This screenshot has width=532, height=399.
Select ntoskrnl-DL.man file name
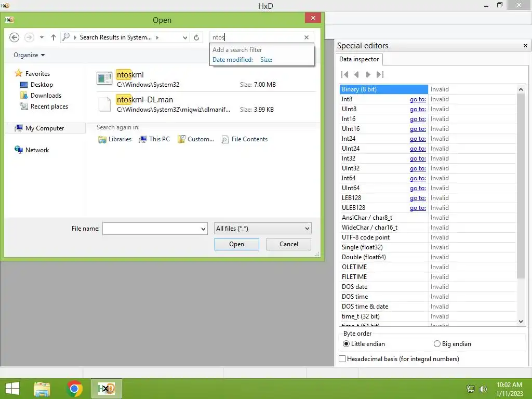145,100
